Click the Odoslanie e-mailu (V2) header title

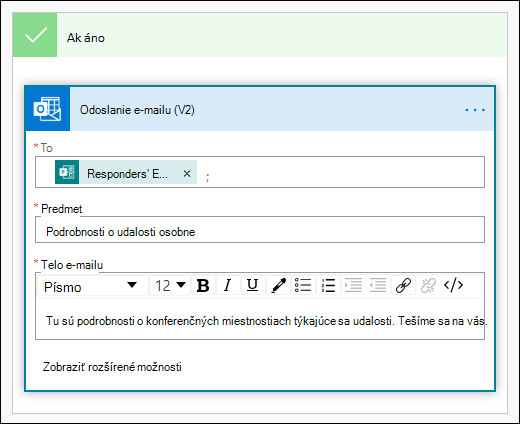[x=137, y=110]
